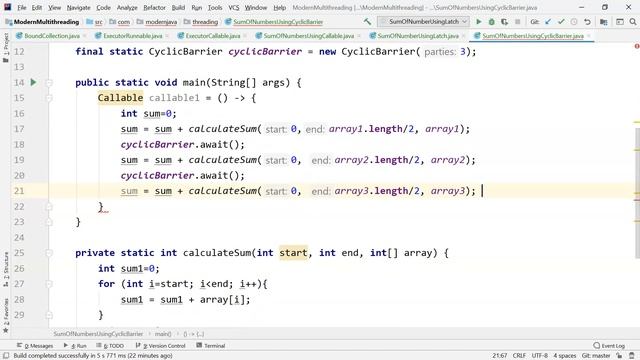Open the File menu
This screenshot has width=640, height=360.
point(22,7)
